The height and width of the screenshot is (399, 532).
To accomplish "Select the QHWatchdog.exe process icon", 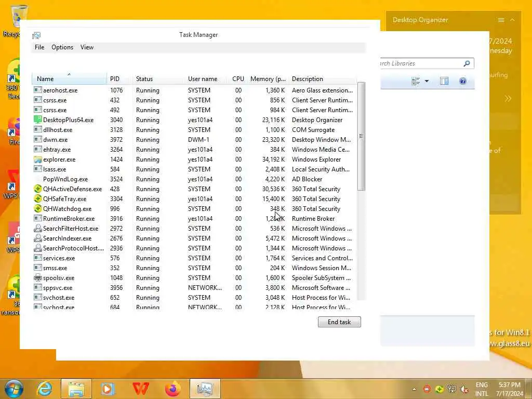I will tap(37, 208).
